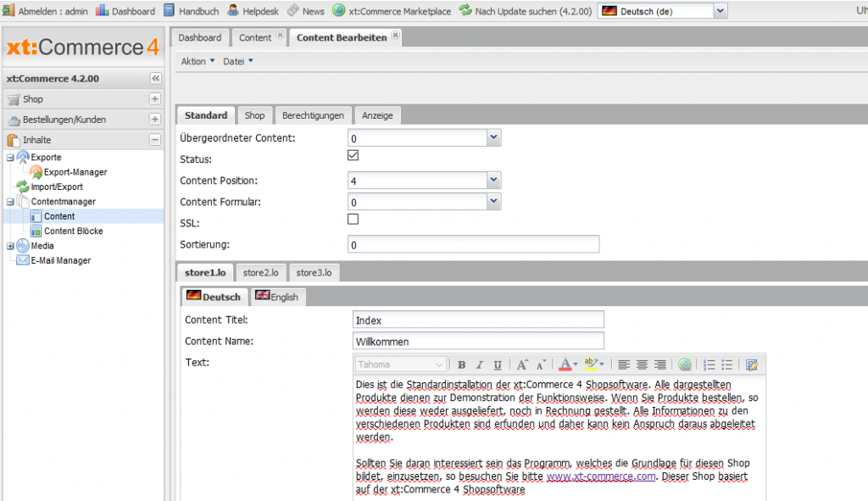Click the center align icon
Screen dimensions: 868x501
[x=643, y=365]
